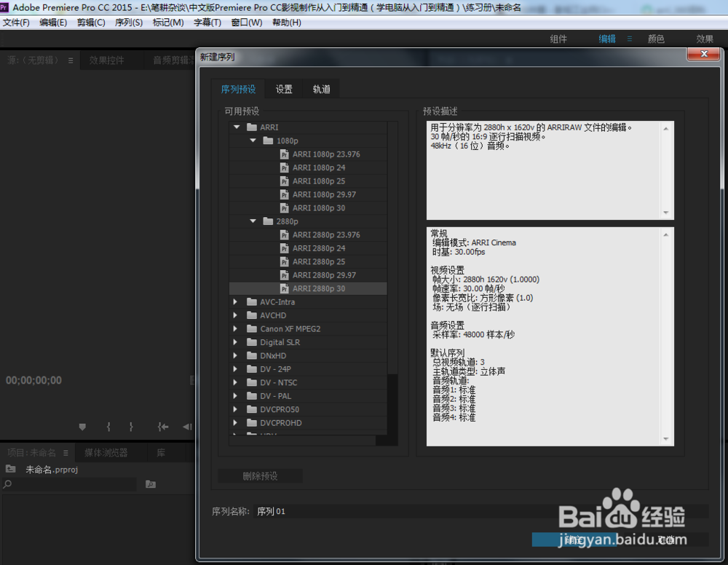The image size is (728, 565).
Task: Click the project search field
Action: point(70,484)
